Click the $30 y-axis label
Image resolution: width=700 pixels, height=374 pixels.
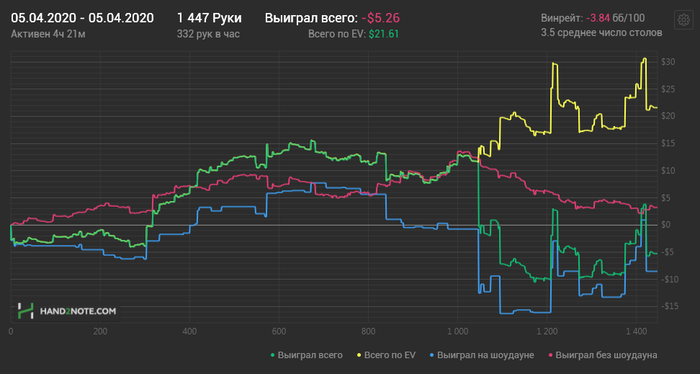click(668, 62)
